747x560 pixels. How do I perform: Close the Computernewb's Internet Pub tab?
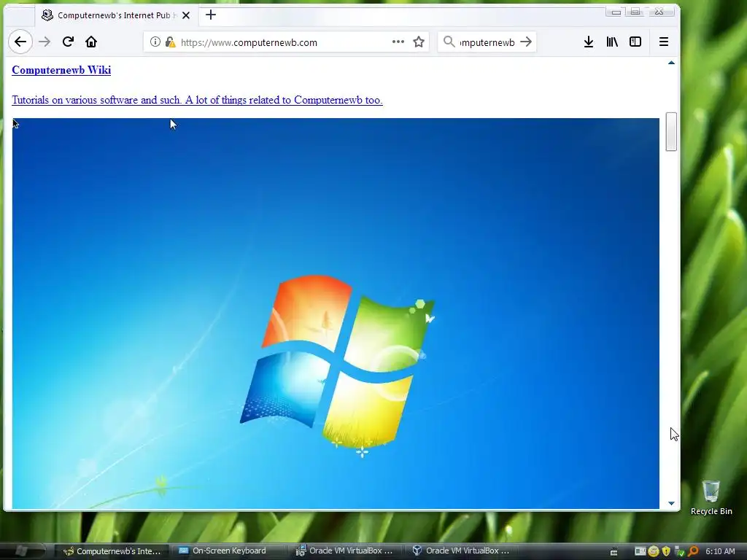186,15
